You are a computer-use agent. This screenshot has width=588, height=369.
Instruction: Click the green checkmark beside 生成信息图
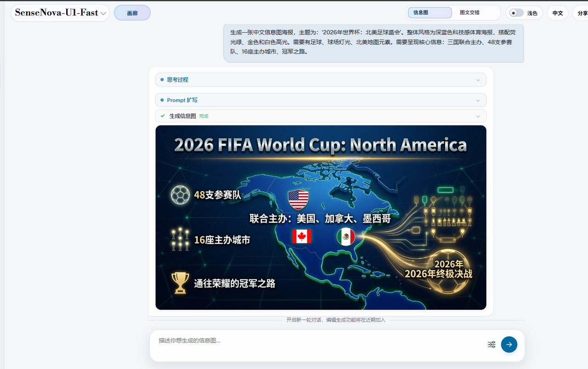pos(163,116)
